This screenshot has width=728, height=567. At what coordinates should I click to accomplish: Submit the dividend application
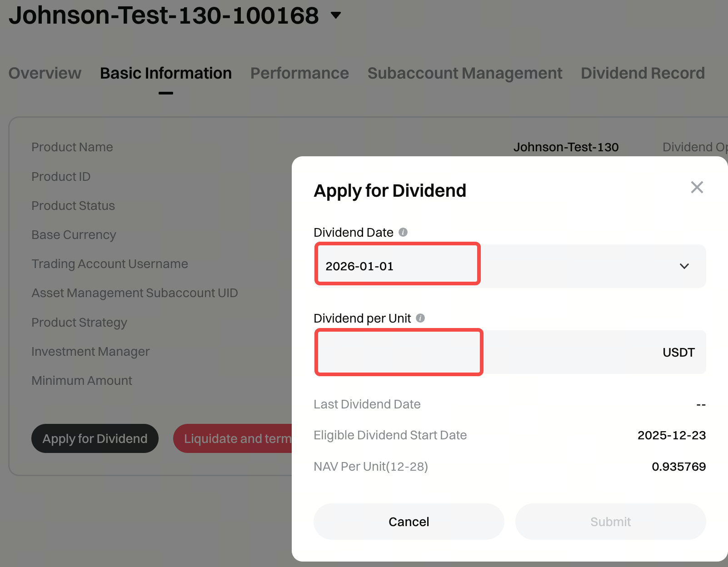pos(610,522)
